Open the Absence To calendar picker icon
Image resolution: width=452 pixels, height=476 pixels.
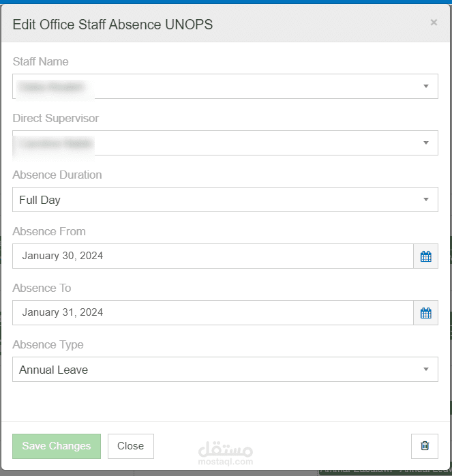(425, 313)
